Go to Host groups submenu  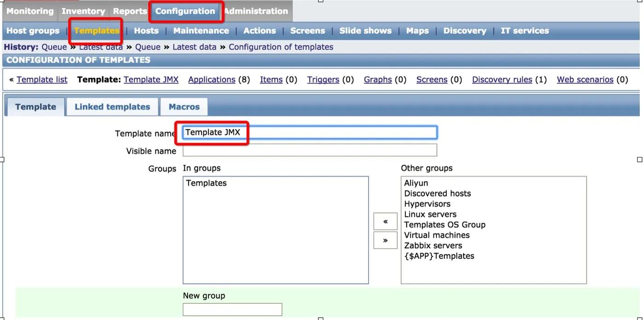(x=33, y=31)
